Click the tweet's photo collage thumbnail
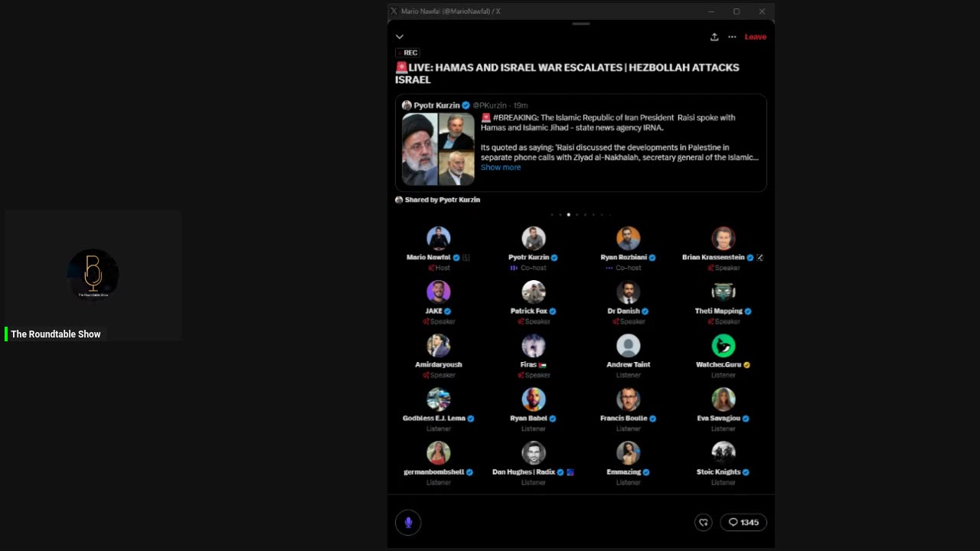 coord(438,149)
